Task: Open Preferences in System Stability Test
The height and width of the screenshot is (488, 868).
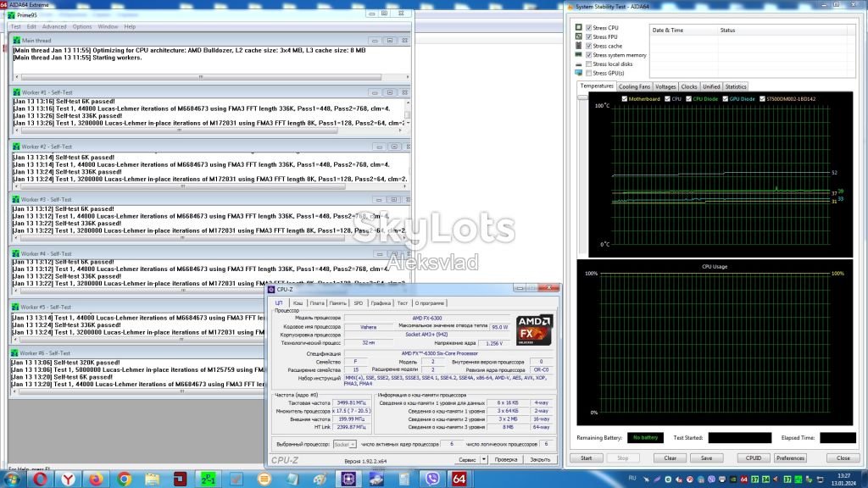Action: coord(790,458)
